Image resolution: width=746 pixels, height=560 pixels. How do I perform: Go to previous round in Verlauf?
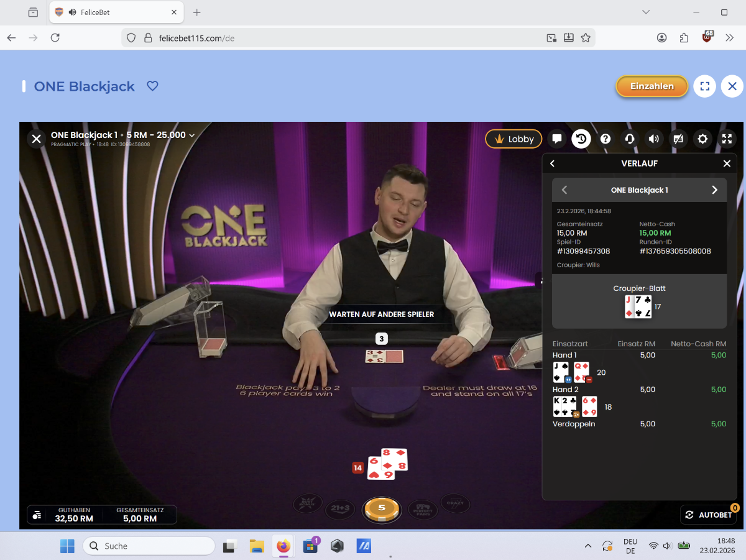coord(564,190)
